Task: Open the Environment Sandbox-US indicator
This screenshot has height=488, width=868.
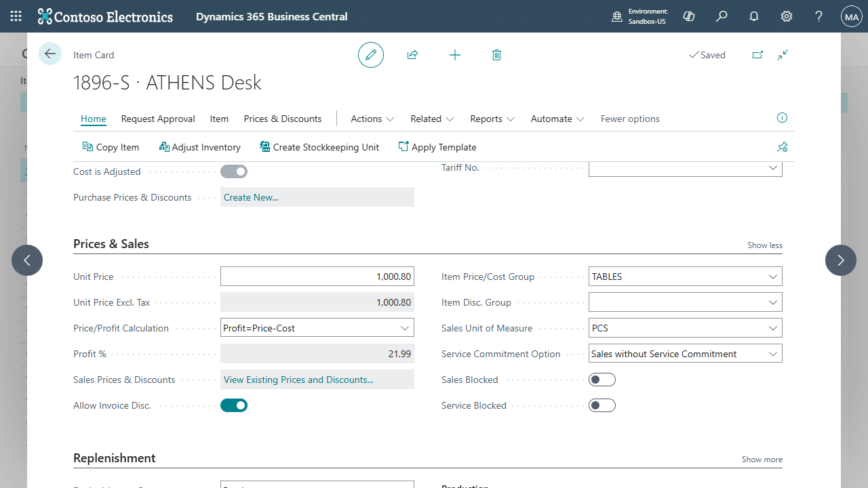Action: tap(639, 16)
